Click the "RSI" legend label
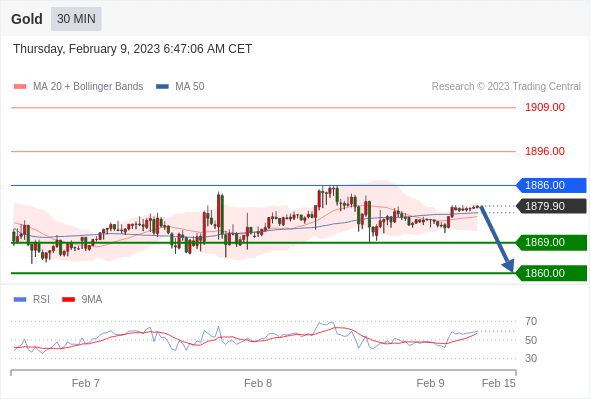Viewport: 590px width, 400px height. [41, 300]
